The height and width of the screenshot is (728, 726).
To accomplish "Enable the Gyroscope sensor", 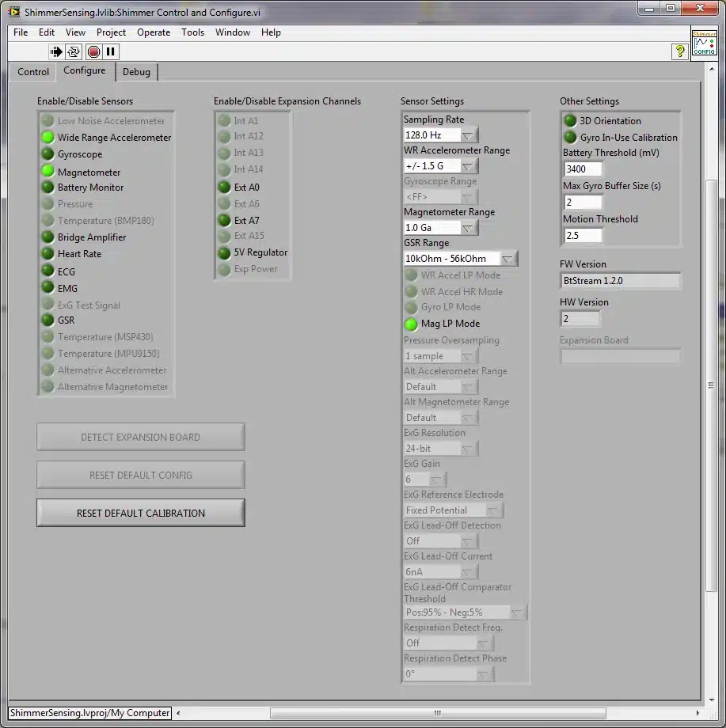I will pos(48,154).
